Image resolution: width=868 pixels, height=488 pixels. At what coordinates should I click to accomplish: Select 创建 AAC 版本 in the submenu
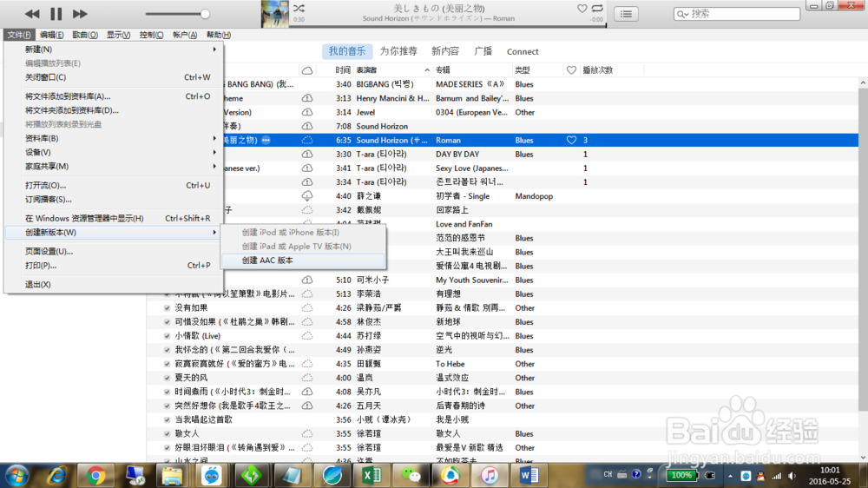[x=303, y=260]
